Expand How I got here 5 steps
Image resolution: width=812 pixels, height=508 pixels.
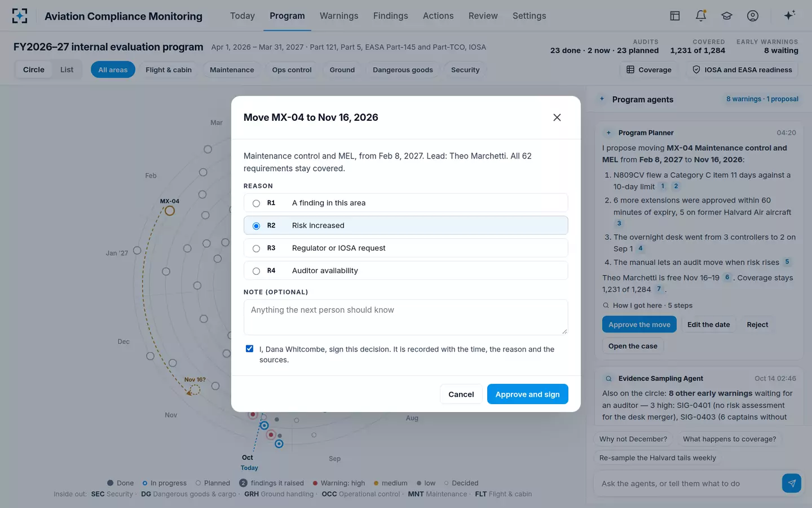647,305
